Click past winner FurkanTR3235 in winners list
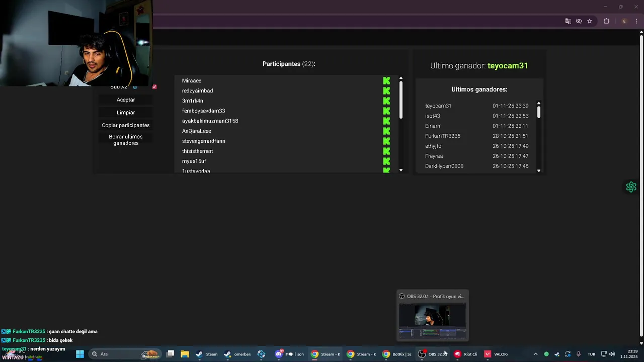The height and width of the screenshot is (362, 644). pos(443,136)
